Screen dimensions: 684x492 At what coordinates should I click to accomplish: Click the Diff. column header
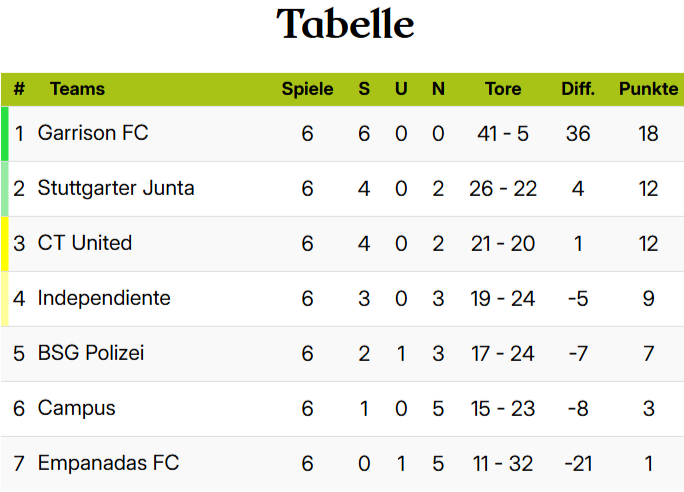[578, 89]
